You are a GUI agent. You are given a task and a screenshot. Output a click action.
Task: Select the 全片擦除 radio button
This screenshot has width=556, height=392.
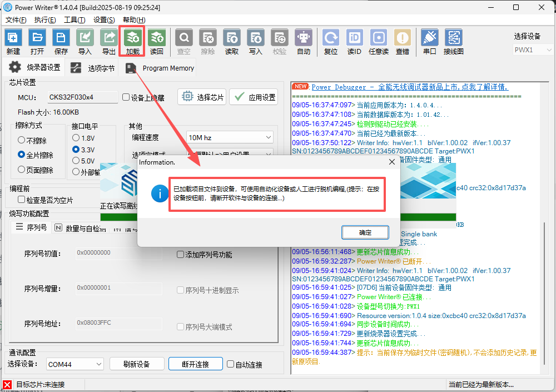click(21, 155)
